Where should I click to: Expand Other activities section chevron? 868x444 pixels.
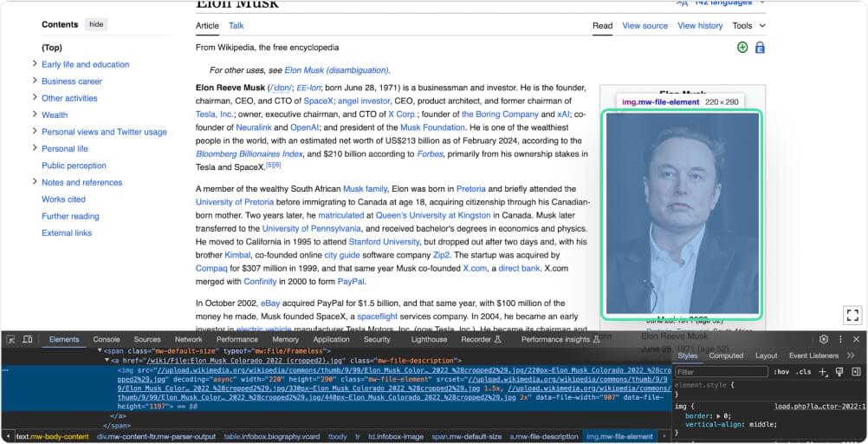click(x=35, y=97)
